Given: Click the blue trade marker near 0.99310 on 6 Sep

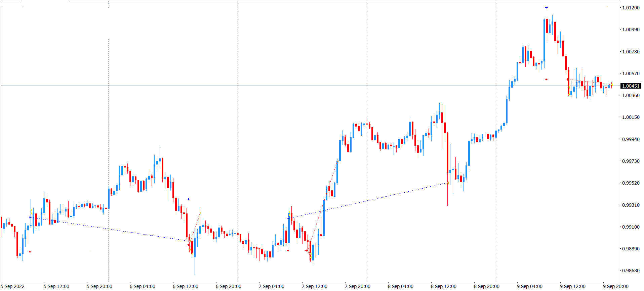Looking at the screenshot, I should [x=189, y=199].
